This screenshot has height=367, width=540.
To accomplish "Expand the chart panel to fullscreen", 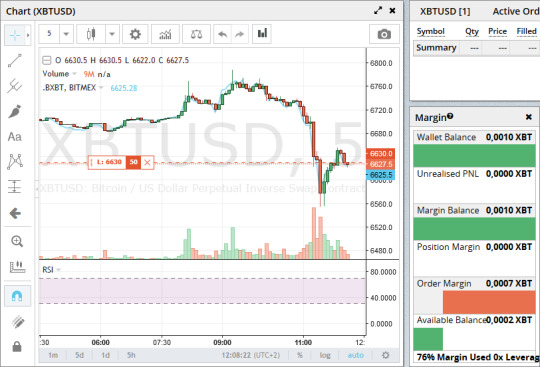I will click(378, 11).
